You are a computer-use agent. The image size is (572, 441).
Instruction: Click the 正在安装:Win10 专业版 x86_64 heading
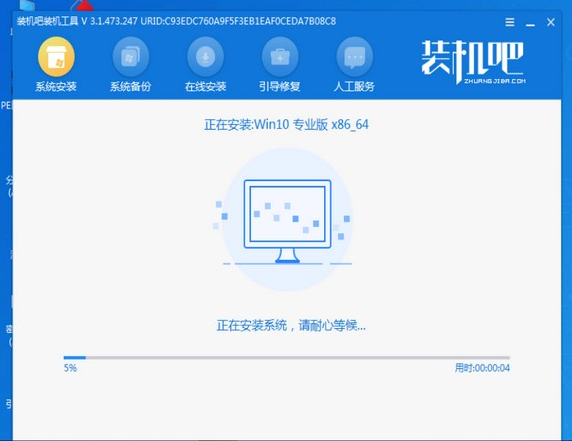pyautogui.click(x=286, y=125)
